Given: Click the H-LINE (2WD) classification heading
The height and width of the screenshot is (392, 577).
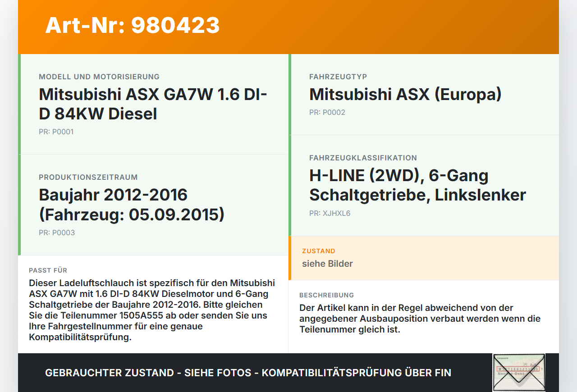Looking at the screenshot, I should point(417,185).
